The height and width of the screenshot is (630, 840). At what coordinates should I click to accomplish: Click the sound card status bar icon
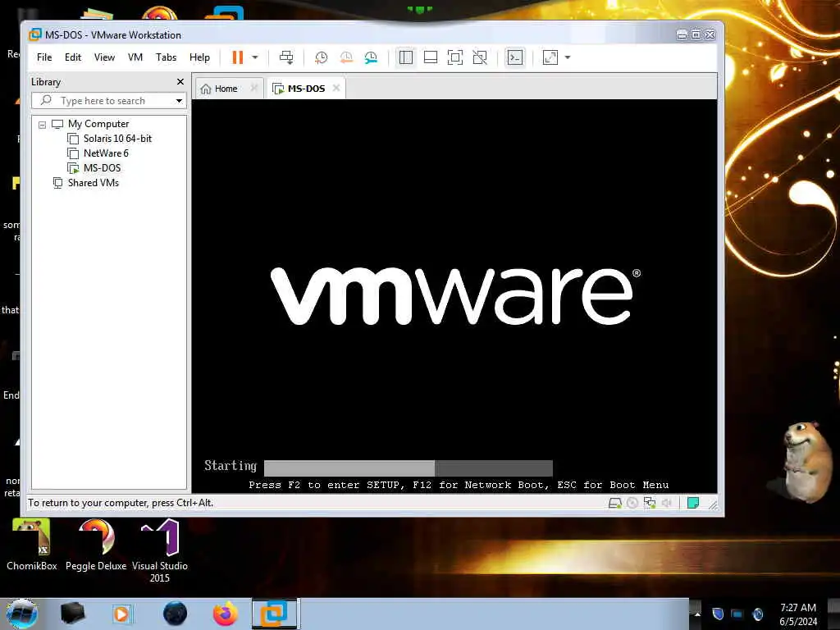pos(667,503)
